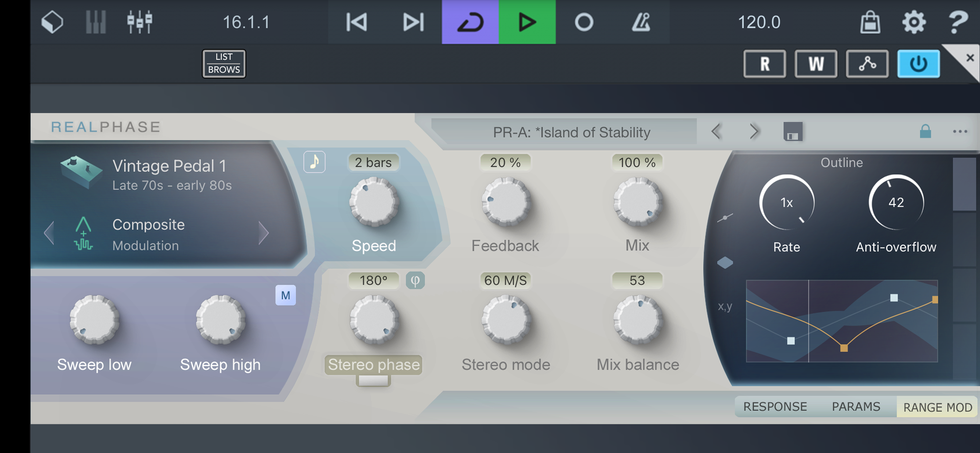Open the shop bag icon
The image size is (980, 453).
coord(870,22)
